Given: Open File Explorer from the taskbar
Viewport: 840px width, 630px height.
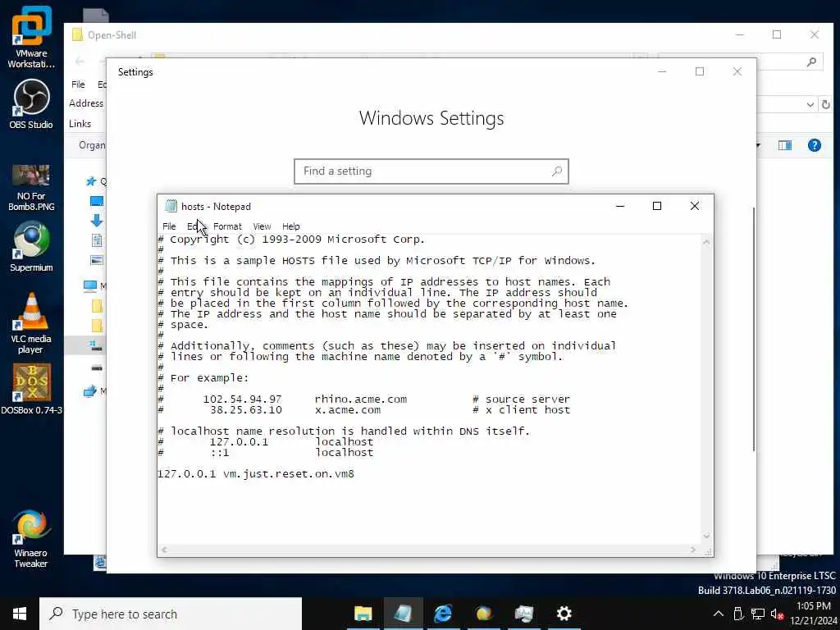Looking at the screenshot, I should 363,614.
